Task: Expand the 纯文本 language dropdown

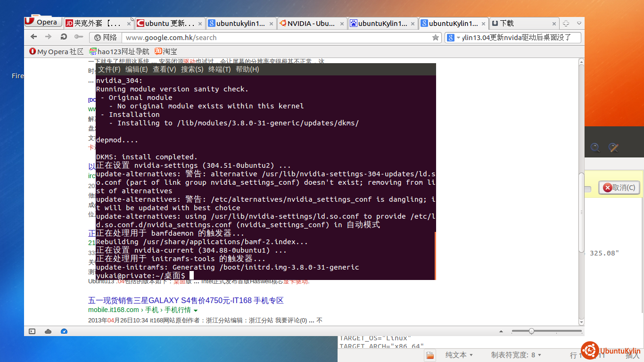Action: tap(459, 355)
